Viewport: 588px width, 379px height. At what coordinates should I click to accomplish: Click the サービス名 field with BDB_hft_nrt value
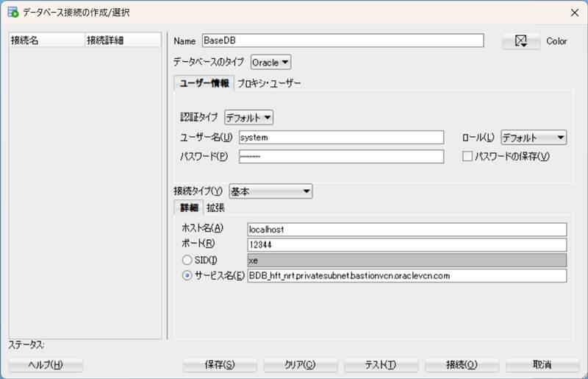click(x=407, y=276)
